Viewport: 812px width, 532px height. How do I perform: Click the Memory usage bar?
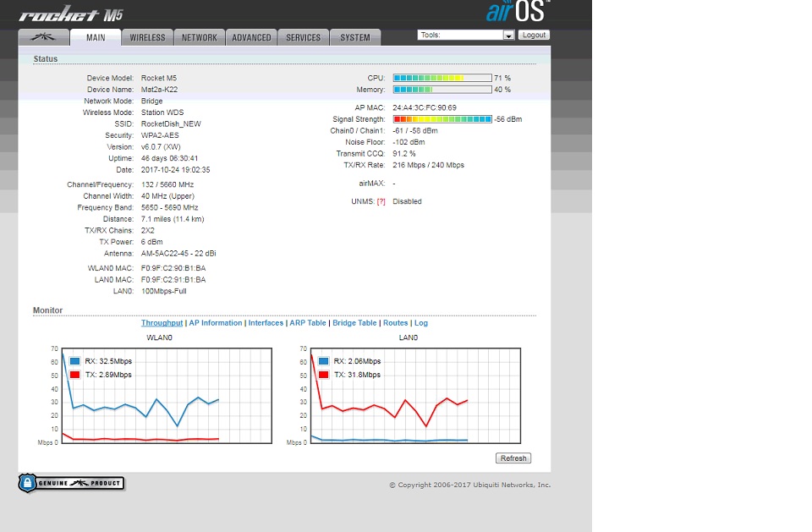(442, 90)
